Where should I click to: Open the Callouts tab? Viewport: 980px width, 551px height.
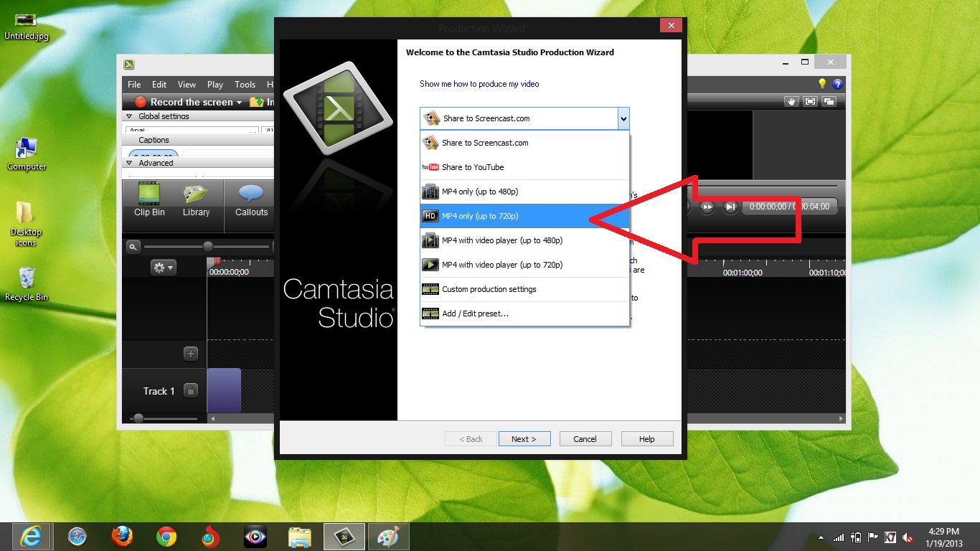[x=251, y=200]
